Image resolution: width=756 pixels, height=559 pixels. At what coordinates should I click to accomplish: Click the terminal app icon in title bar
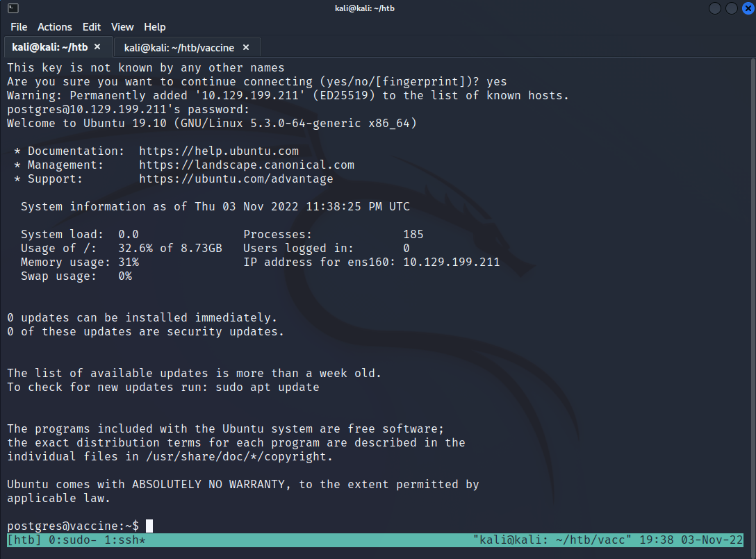tap(12, 8)
